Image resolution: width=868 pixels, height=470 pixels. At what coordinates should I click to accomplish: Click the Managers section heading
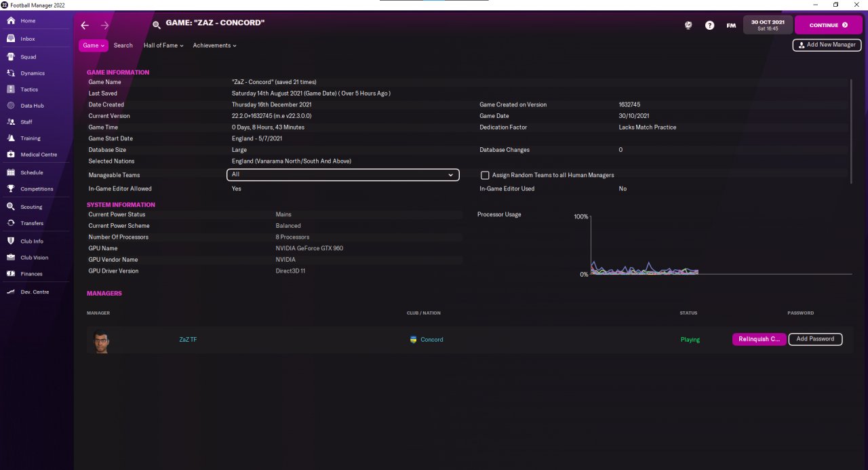click(104, 294)
